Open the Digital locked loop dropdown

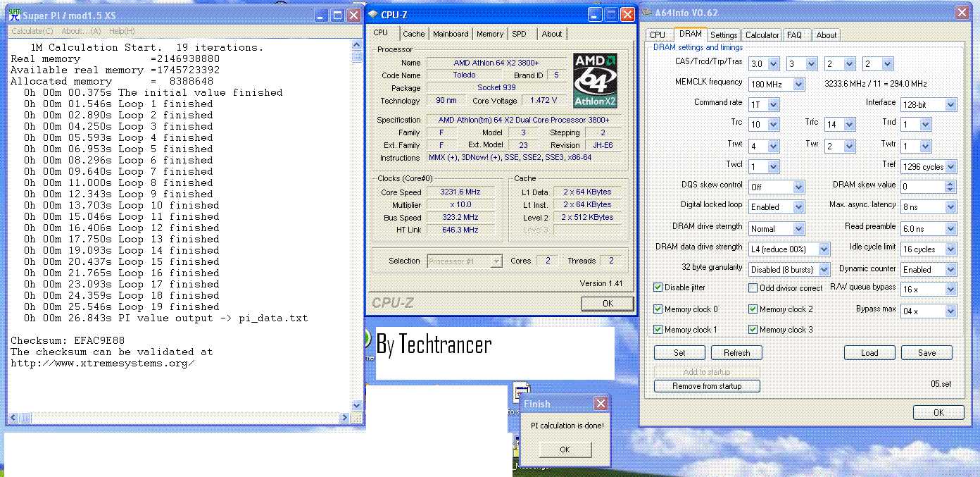pyautogui.click(x=798, y=207)
